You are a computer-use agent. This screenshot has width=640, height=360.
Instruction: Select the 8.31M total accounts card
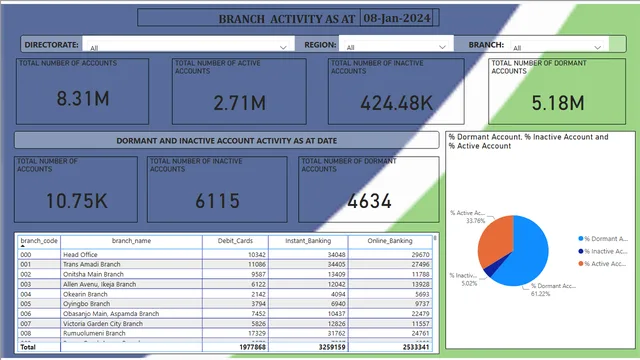coord(82,91)
